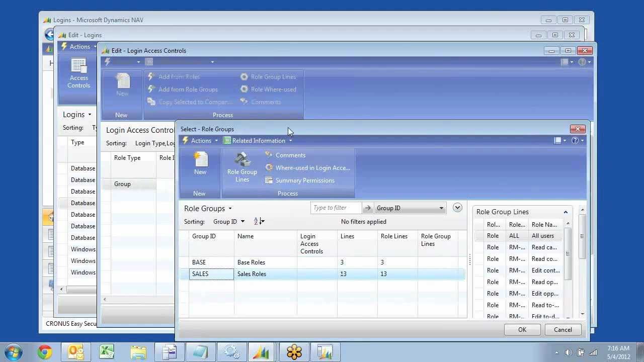
Task: Switch to Dynamics NAV taskbar button
Action: click(x=261, y=352)
